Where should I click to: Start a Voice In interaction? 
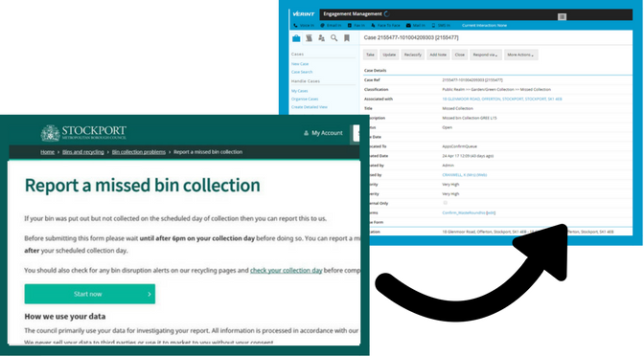click(304, 26)
